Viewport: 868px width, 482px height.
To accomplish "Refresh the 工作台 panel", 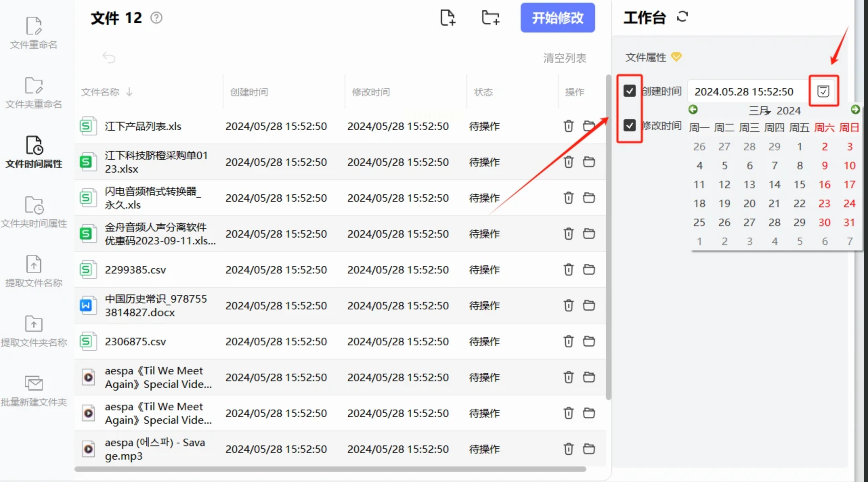I will 682,17.
